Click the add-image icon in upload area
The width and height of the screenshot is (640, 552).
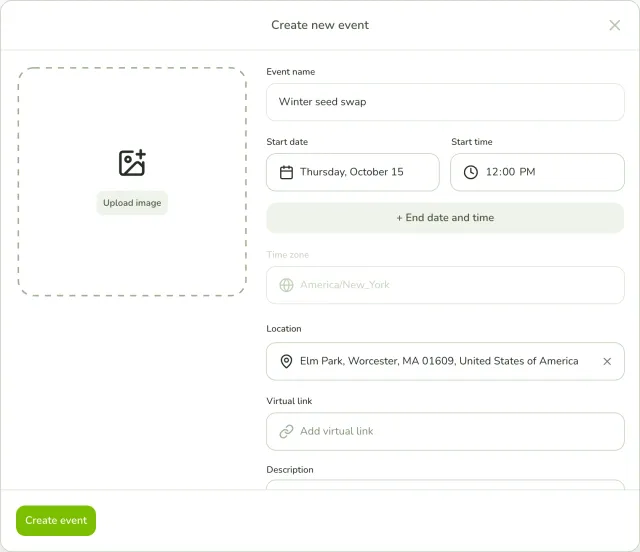132,163
